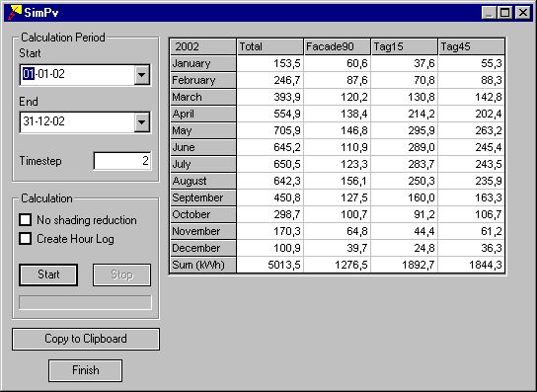Click January Total cell 153,5
The image size is (537, 392).
269,63
